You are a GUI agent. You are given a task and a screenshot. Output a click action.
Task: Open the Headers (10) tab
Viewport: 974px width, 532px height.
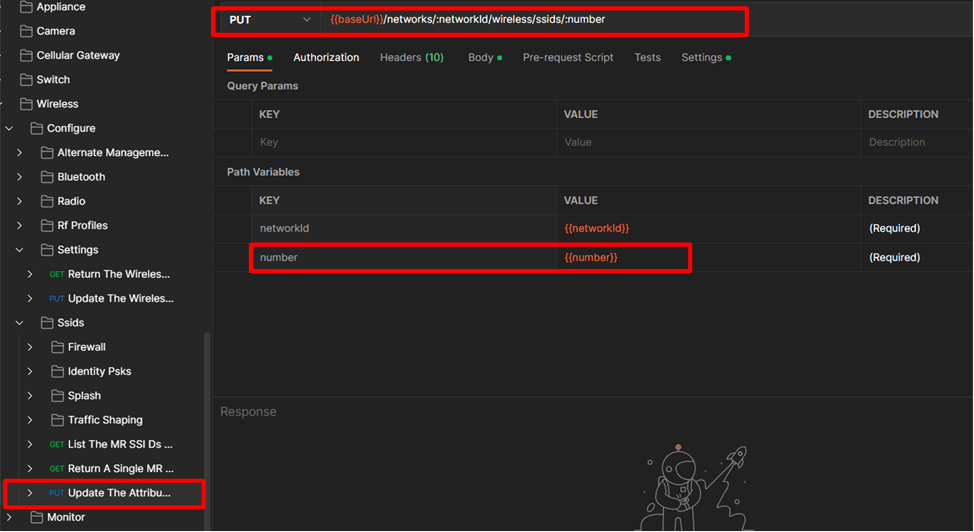pyautogui.click(x=411, y=58)
